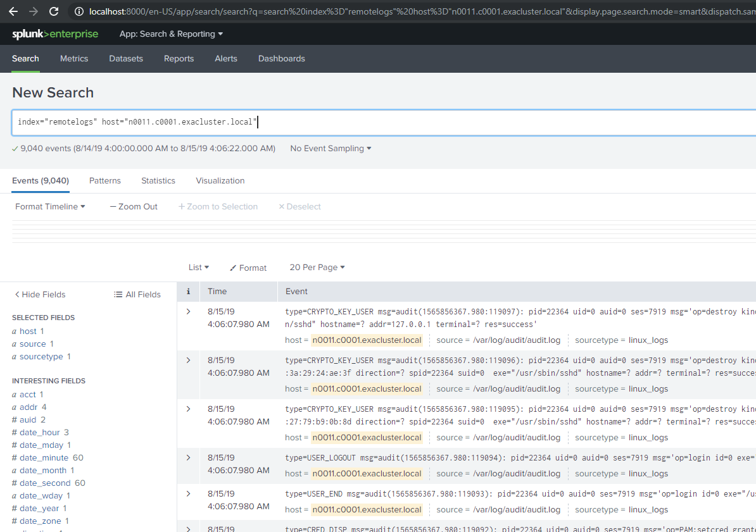Viewport: 756px width, 532px height.
Task: Open the 20 Per Page selector
Action: 317,267
